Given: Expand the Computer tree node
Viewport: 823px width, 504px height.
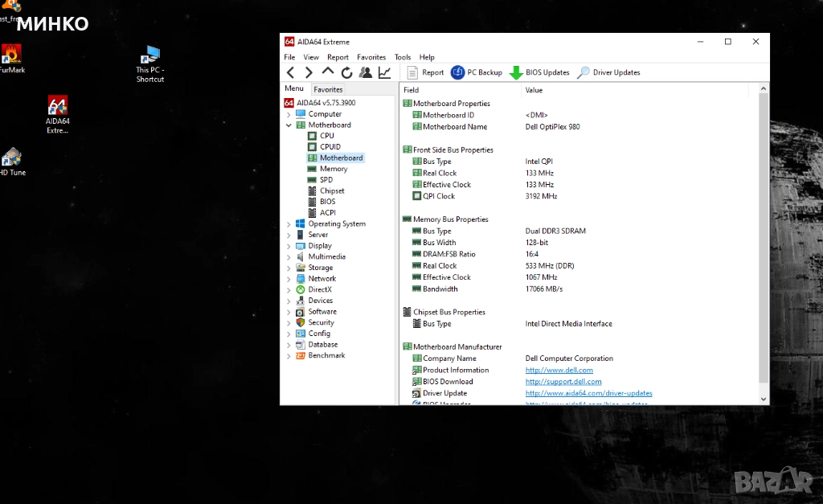Looking at the screenshot, I should (289, 114).
